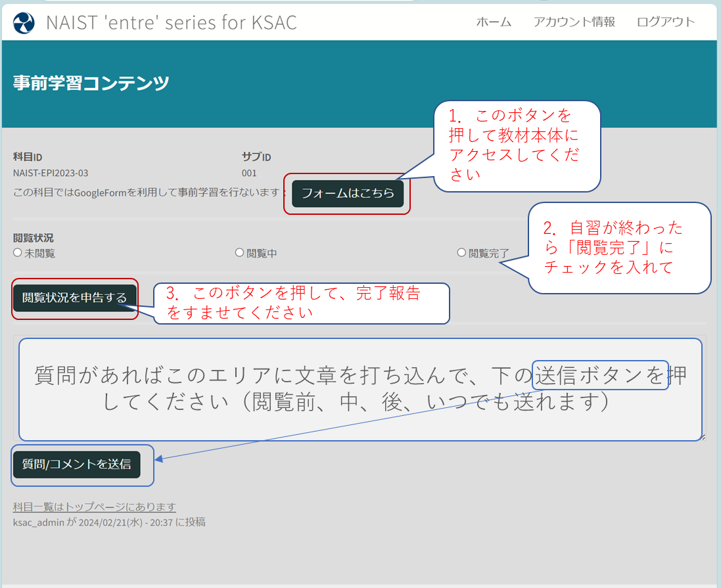Click ログアウト to sign out
The image size is (721, 588).
click(x=665, y=22)
